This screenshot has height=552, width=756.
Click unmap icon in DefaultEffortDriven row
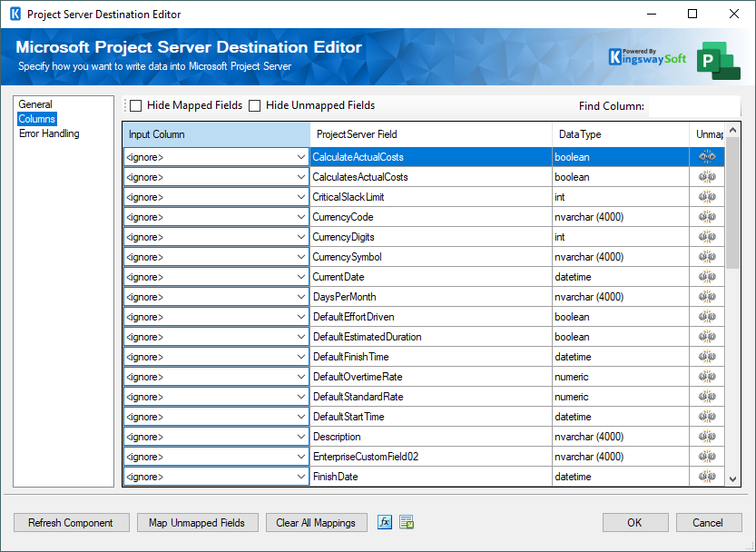[707, 317]
